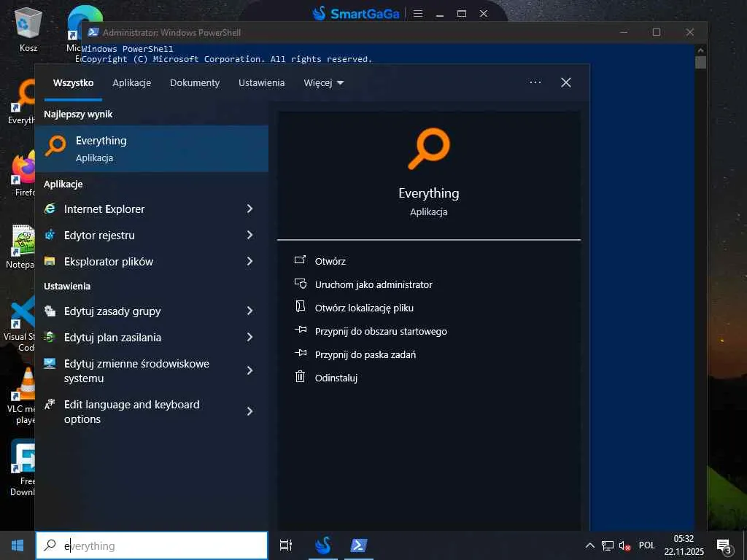Click muted volume tray icon
This screenshot has height=560, width=747.
click(x=624, y=545)
